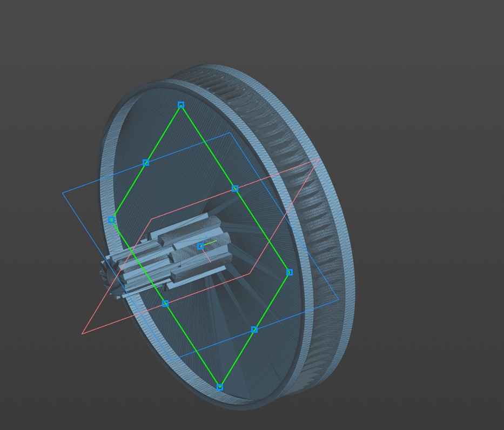The height and width of the screenshot is (430, 504).
Task: Select the bottom corner handle of green plane
Action: click(220, 387)
